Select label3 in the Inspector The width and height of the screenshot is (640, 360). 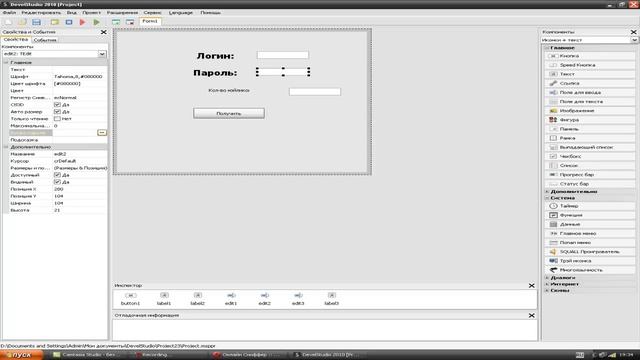pyautogui.click(x=331, y=299)
